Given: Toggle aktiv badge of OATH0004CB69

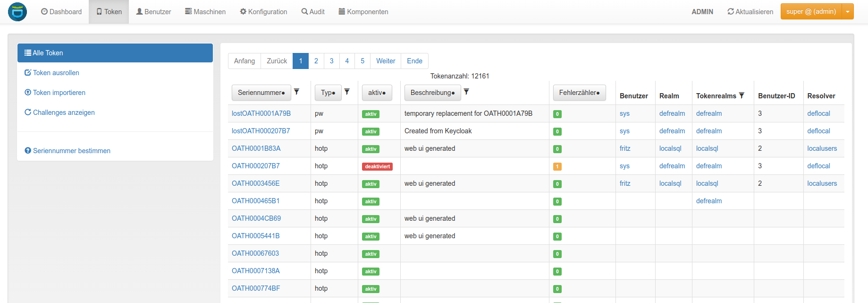Looking at the screenshot, I should tap(371, 219).
